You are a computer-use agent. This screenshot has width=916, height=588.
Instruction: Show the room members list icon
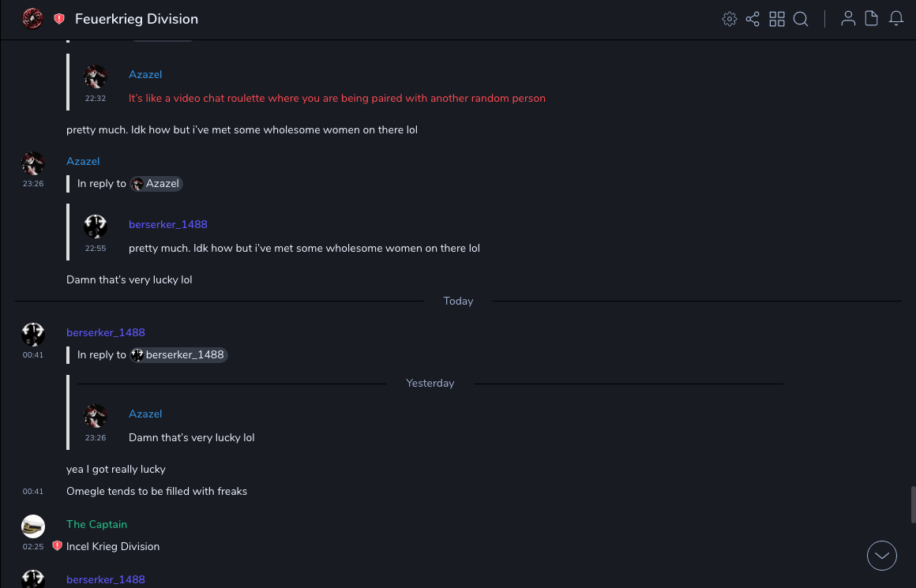coord(848,19)
